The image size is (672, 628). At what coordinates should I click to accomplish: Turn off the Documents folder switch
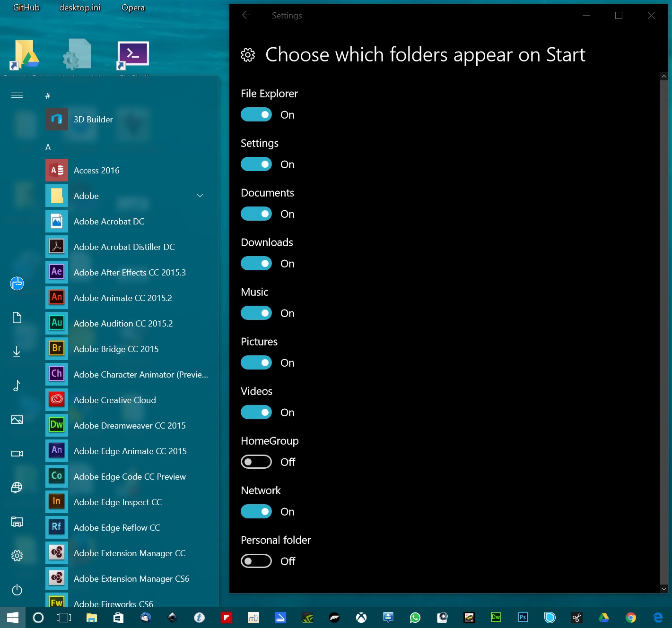tap(256, 214)
